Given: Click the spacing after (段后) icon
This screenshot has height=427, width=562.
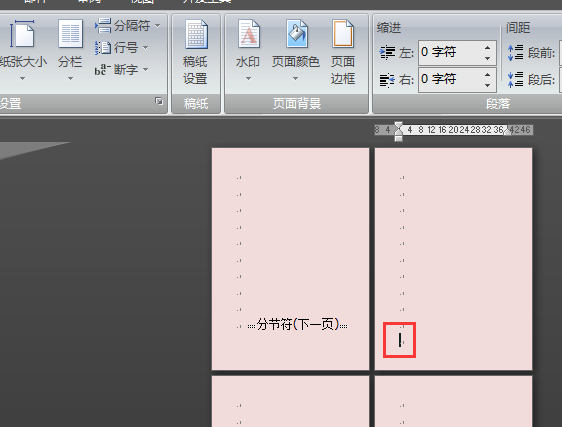Looking at the screenshot, I should [x=515, y=80].
